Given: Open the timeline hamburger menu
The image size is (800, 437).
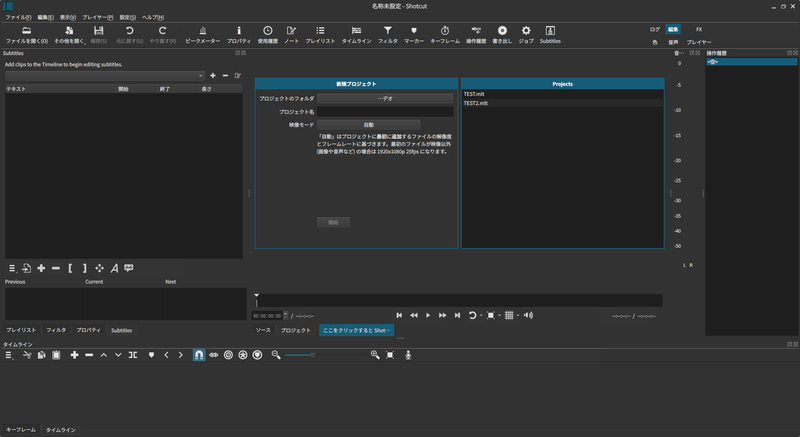Looking at the screenshot, I should pyautogui.click(x=9, y=355).
